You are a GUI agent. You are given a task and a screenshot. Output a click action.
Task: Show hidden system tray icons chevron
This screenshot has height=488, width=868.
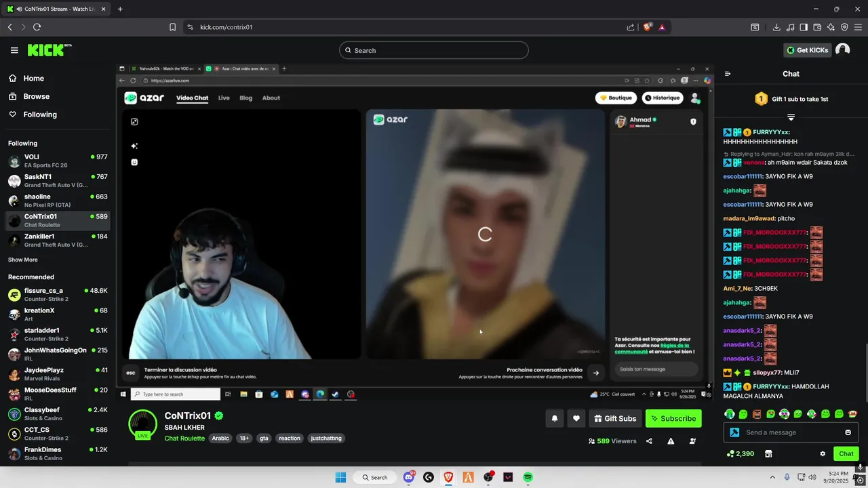(x=772, y=477)
